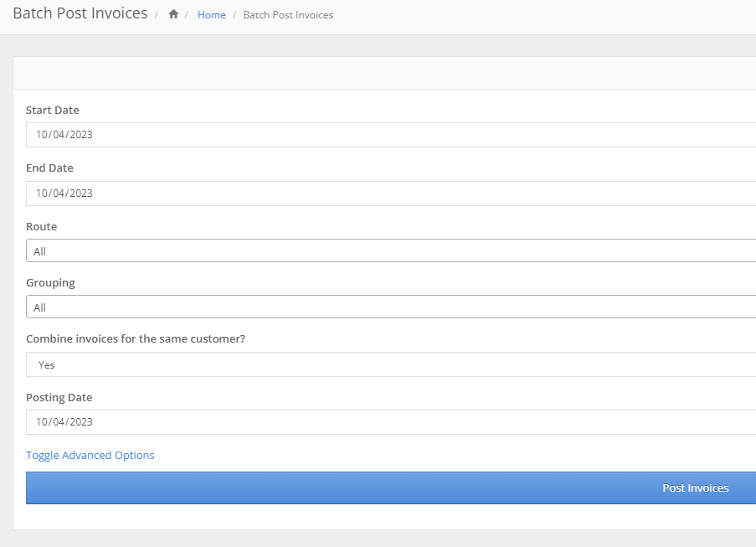Click the Posting Date label
The image size is (756, 547).
pyautogui.click(x=59, y=397)
